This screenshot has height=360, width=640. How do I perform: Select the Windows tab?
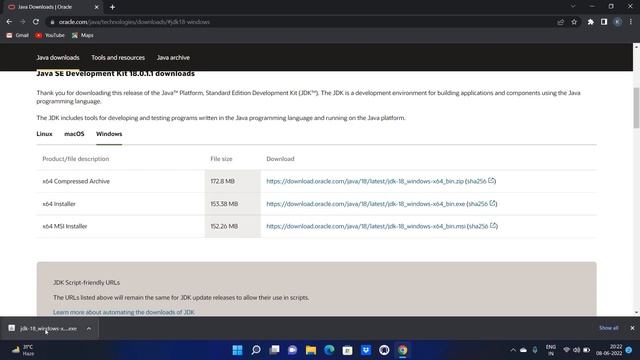point(109,134)
